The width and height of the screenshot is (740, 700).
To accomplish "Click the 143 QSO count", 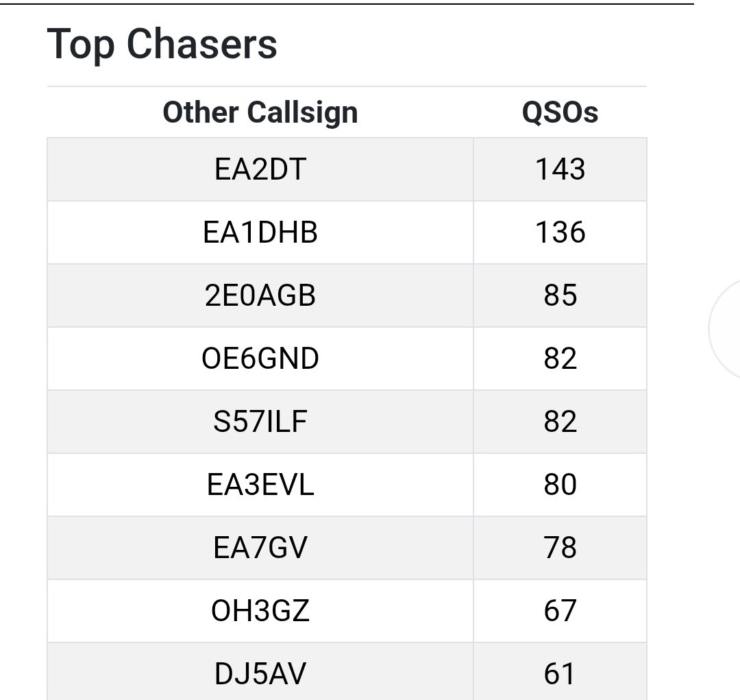I will coord(560,169).
